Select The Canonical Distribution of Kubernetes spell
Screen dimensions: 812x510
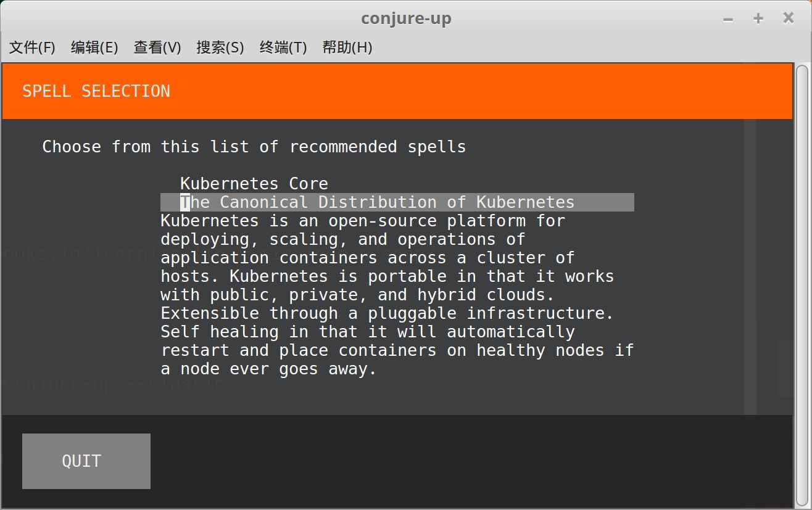pyautogui.click(x=397, y=202)
